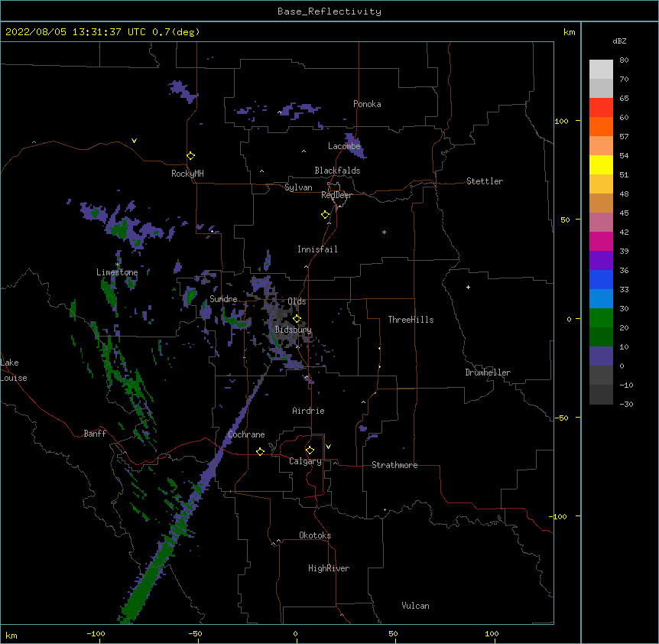
Task: Click the yellow diamond marker above Calgary label
Action: [310, 450]
